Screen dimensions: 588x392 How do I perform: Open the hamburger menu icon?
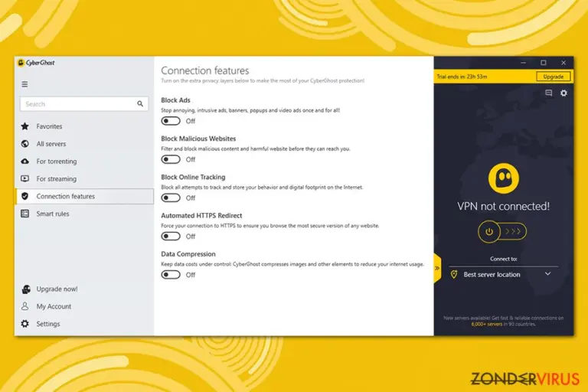click(x=24, y=84)
